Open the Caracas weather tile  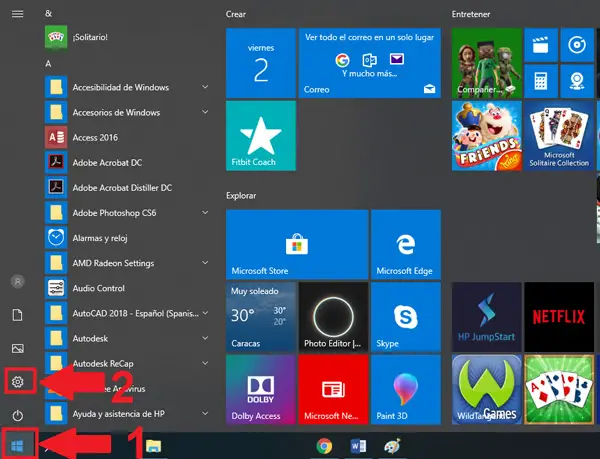(x=260, y=317)
